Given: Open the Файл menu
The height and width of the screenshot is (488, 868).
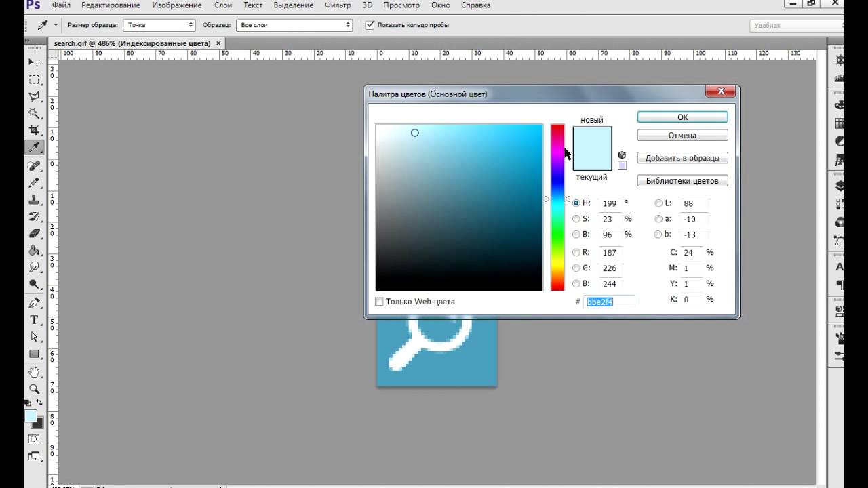Looking at the screenshot, I should click(x=61, y=5).
